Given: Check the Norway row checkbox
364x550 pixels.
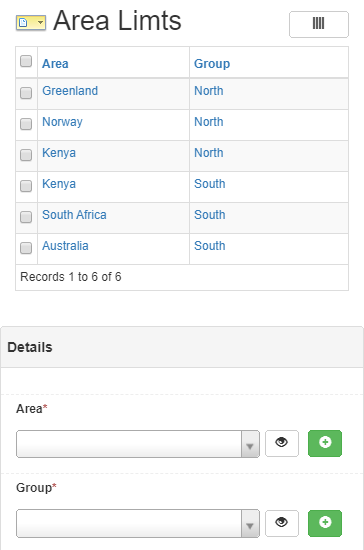Looking at the screenshot, I should [x=26, y=124].
